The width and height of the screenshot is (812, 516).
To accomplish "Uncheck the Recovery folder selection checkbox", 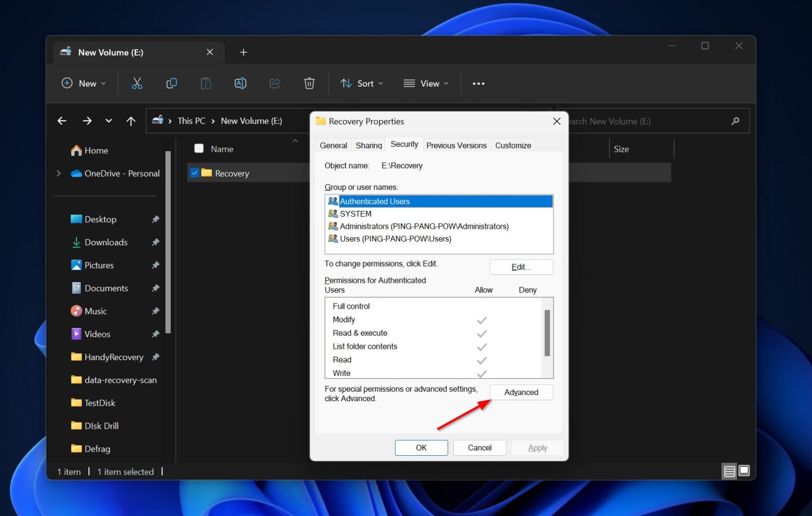I will click(x=194, y=173).
